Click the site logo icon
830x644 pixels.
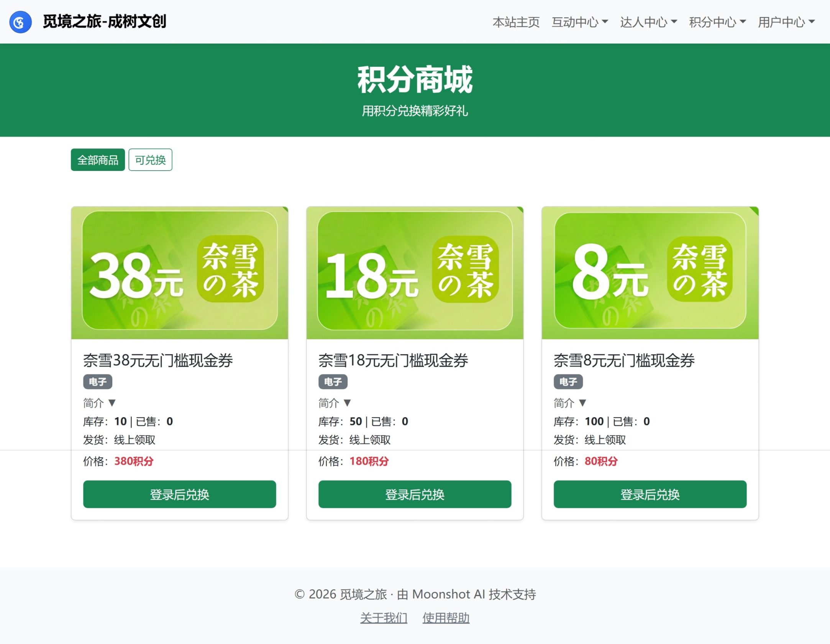pos(20,22)
